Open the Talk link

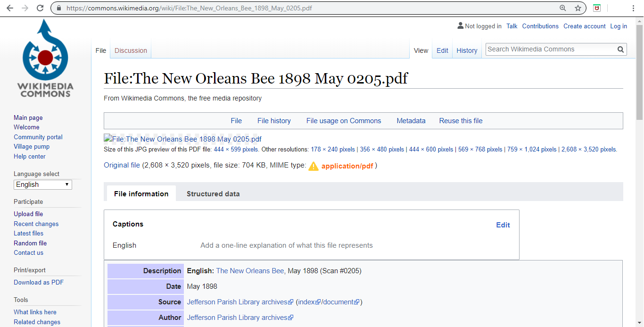tap(512, 26)
